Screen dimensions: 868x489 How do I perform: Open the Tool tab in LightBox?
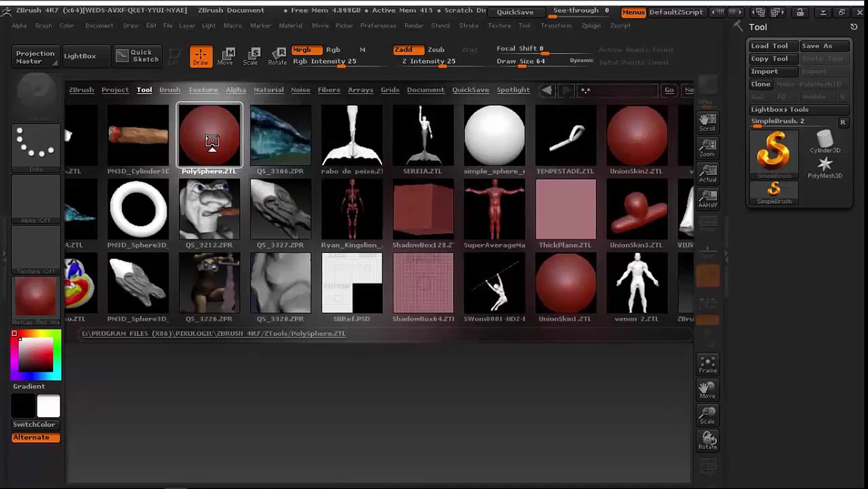pyautogui.click(x=144, y=90)
